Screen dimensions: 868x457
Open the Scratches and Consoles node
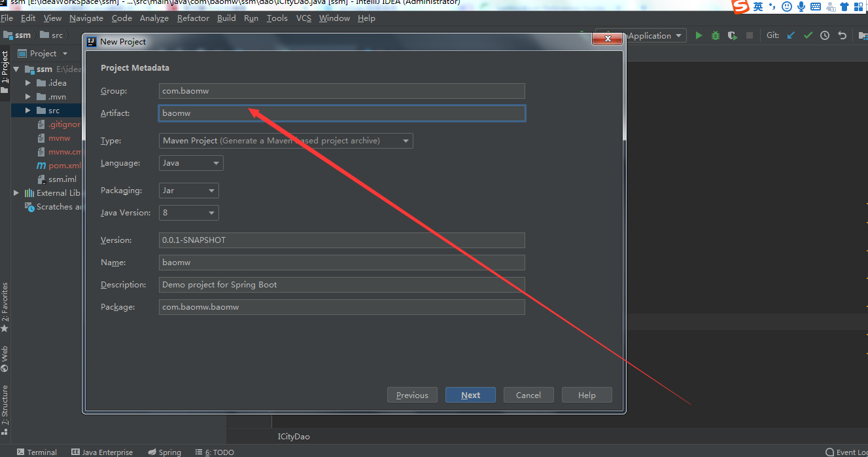pos(53,207)
